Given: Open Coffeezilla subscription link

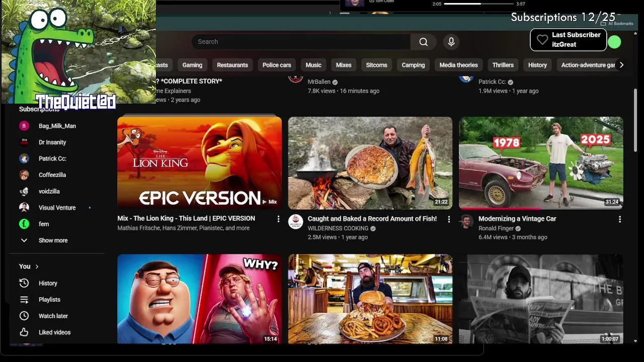Looking at the screenshot, I should click(52, 175).
